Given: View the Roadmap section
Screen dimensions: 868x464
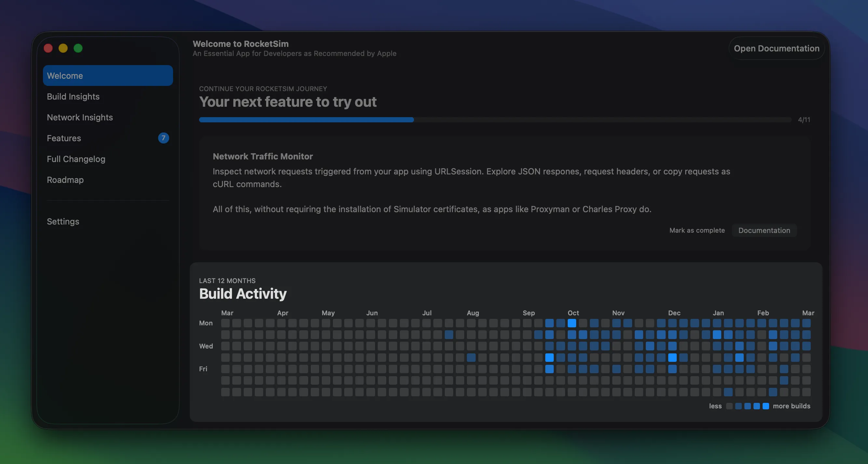Looking at the screenshot, I should (x=65, y=180).
